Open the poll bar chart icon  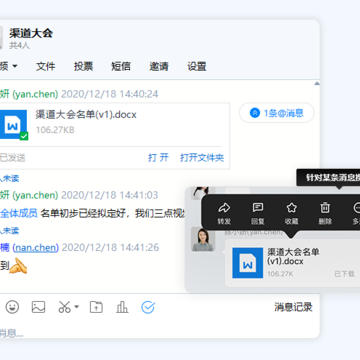coord(122,307)
